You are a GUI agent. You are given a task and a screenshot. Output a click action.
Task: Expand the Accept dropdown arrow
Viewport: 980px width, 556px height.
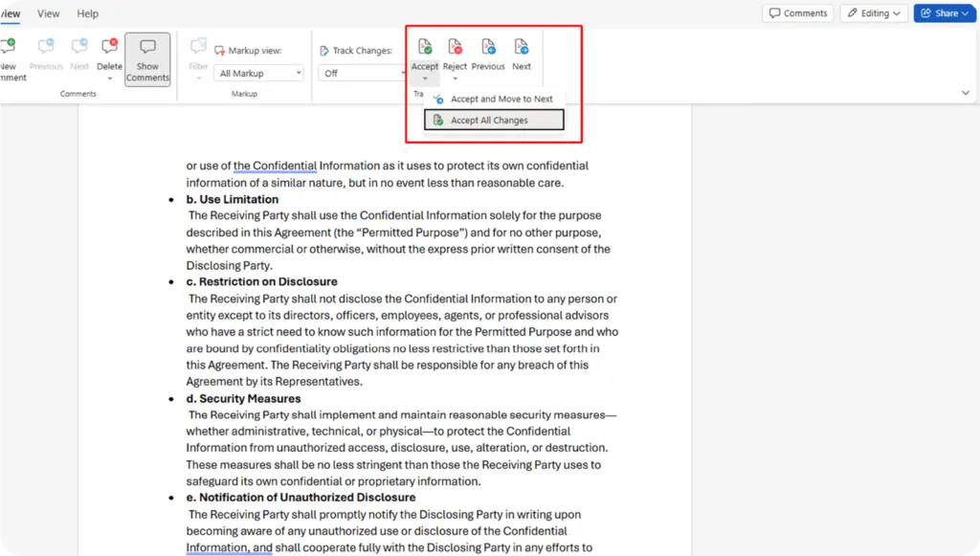tap(424, 78)
